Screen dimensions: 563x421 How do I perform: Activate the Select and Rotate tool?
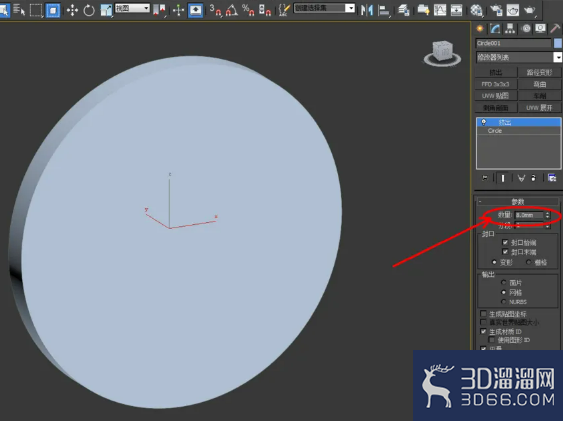click(89, 10)
